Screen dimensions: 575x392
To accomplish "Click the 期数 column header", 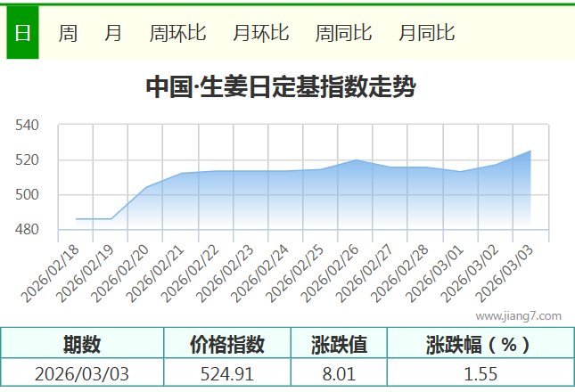I will pyautogui.click(x=82, y=344).
